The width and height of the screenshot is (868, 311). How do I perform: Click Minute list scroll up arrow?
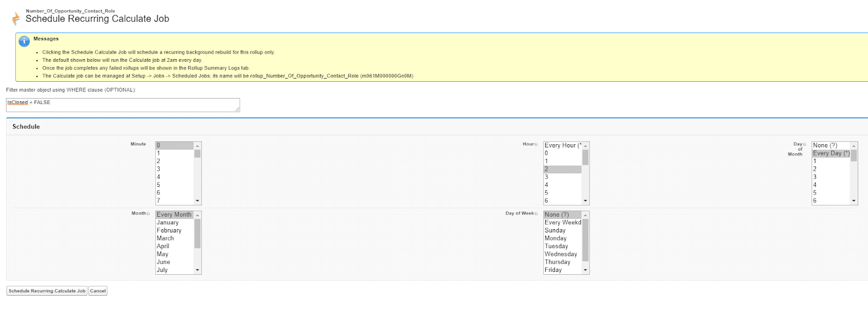[197, 146]
